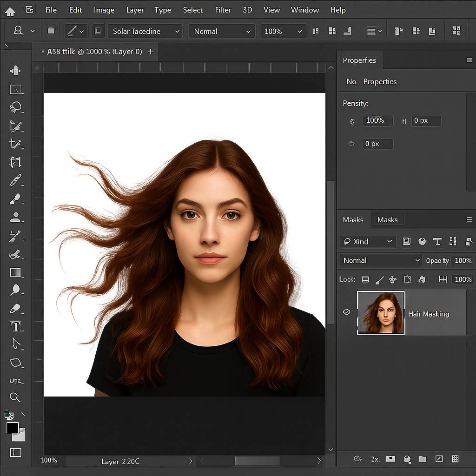Click the layer Opacity 100% field
This screenshot has height=476, width=476.
[x=463, y=260]
